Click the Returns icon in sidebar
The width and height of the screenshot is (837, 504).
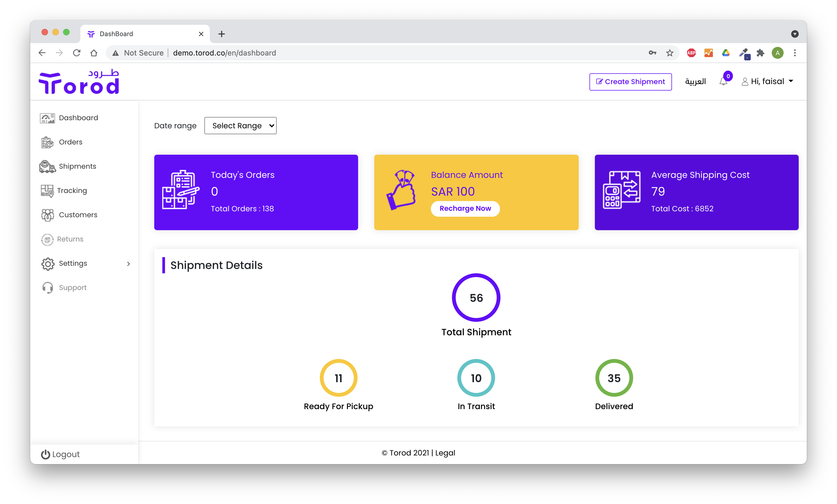tap(47, 239)
